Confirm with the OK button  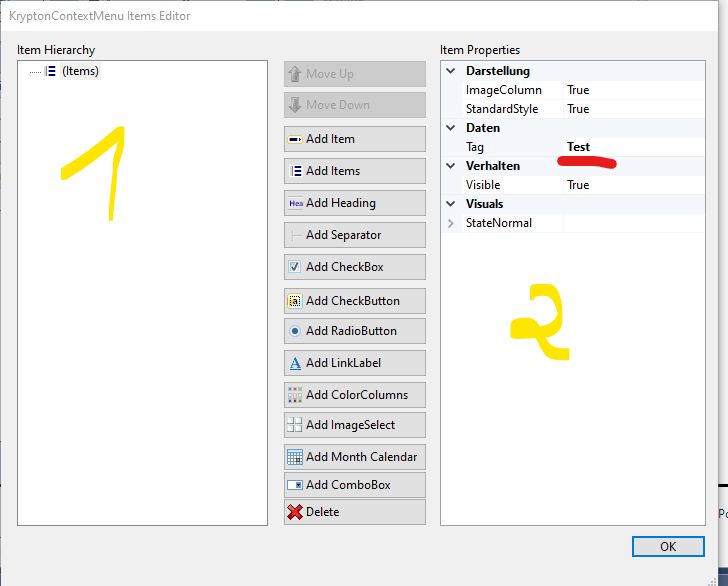coord(668,547)
